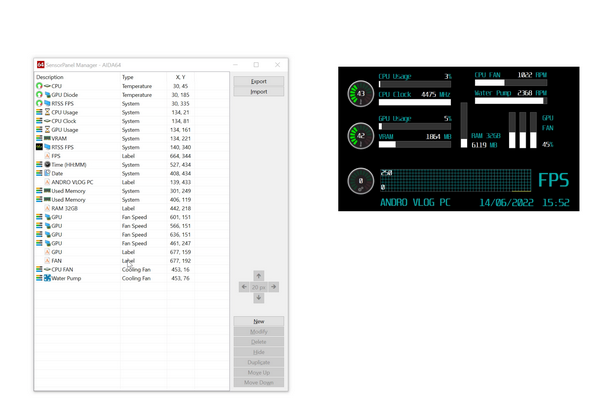Viewport: 600px width, 419px height.
Task: Click the CPU Clock bar in sensor panel
Action: 414,102
